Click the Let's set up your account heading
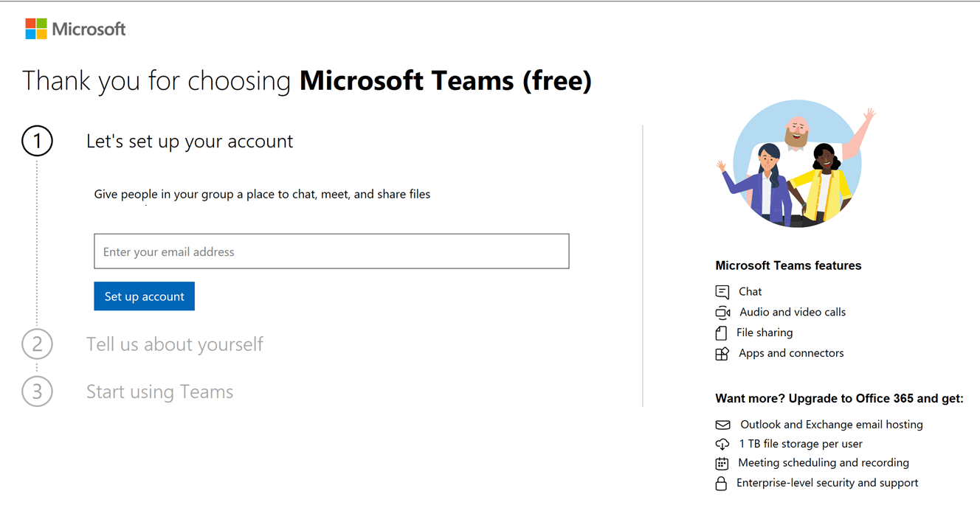The image size is (980, 508). point(190,141)
